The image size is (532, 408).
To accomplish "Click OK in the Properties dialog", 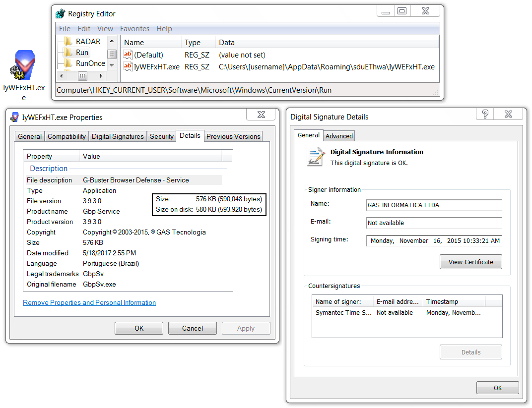I will point(139,328).
